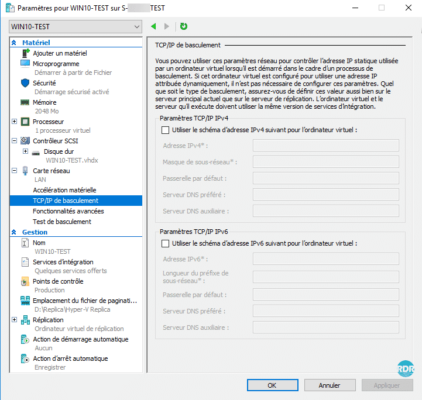Click the Adresse IPv4 input field
Screen dimensions: 422x400
pyautogui.click(x=326, y=146)
